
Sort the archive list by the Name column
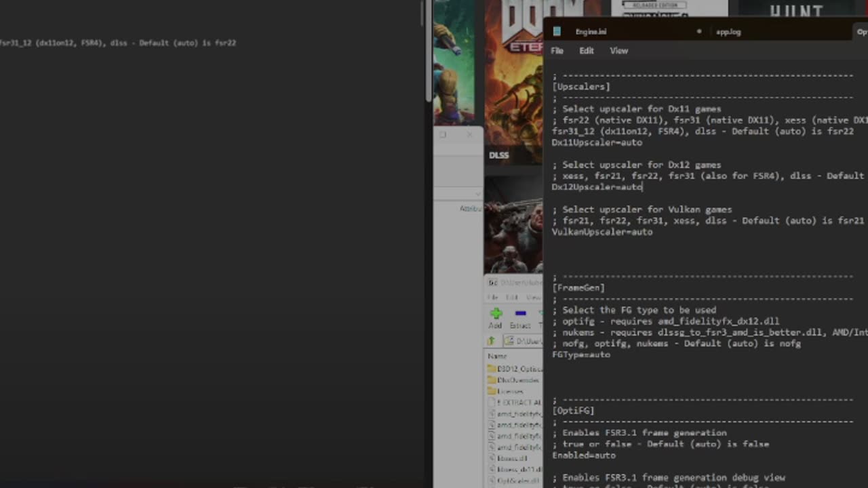pyautogui.click(x=497, y=356)
